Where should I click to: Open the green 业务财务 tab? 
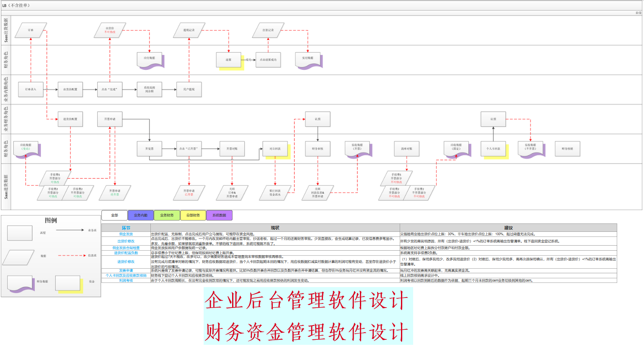pyautogui.click(x=167, y=216)
